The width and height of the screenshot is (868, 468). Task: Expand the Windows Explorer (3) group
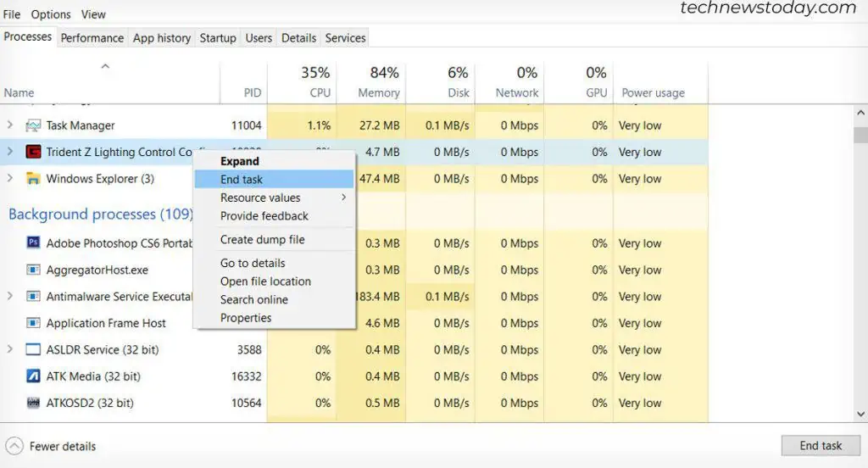[x=10, y=178]
